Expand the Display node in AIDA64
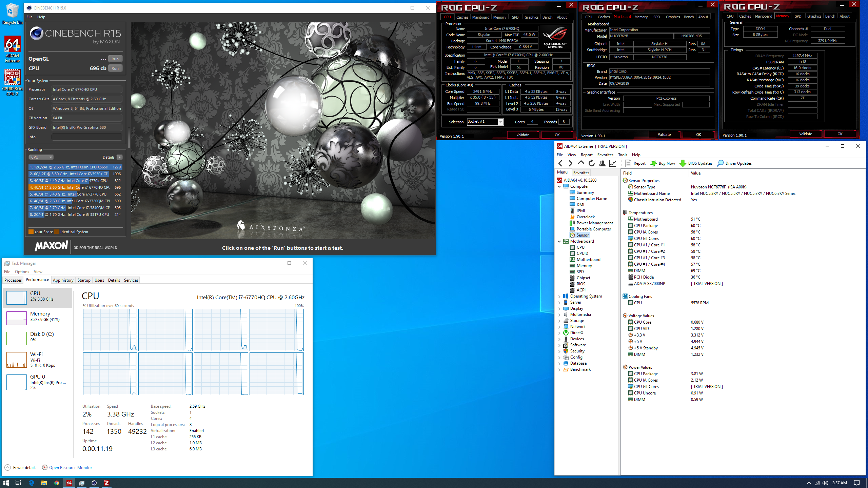Screen dimensions: 868x488 [559, 308]
